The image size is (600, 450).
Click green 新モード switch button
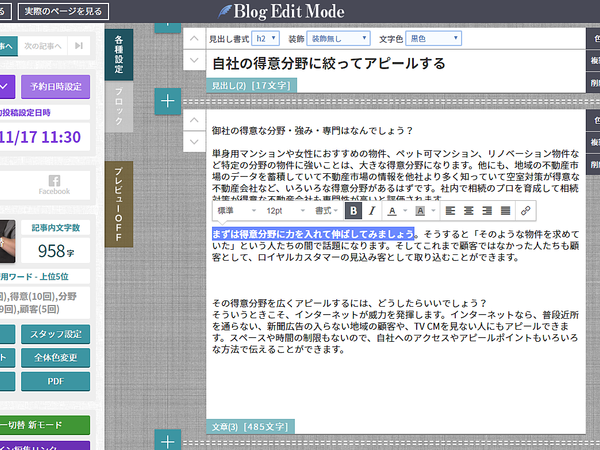44,425
